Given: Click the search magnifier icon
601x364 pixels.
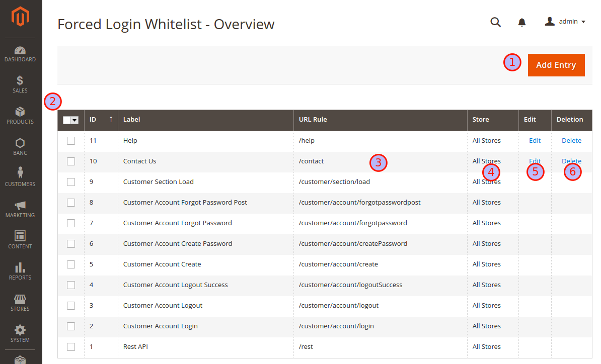Looking at the screenshot, I should [x=496, y=22].
